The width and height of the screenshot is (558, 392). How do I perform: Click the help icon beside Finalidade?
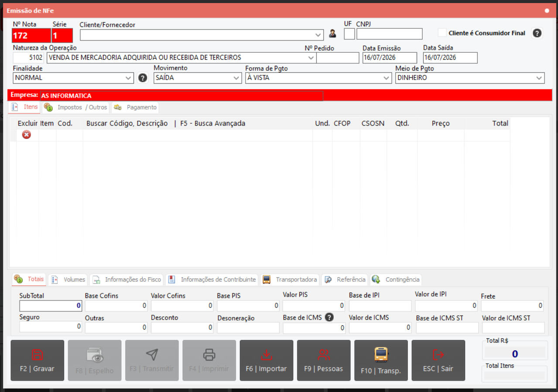142,78
